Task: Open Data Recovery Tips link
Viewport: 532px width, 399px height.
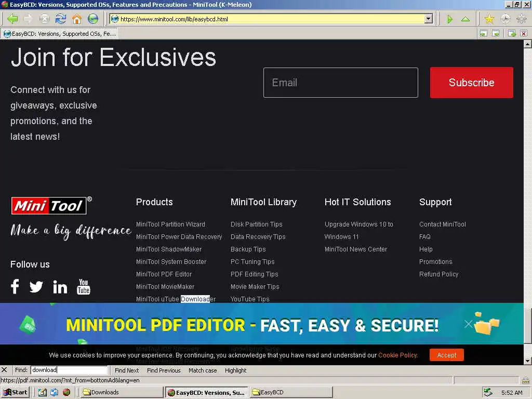Action: point(258,237)
